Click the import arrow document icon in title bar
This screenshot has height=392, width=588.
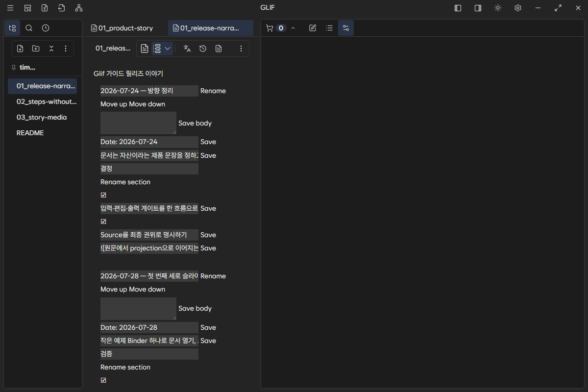(x=61, y=8)
